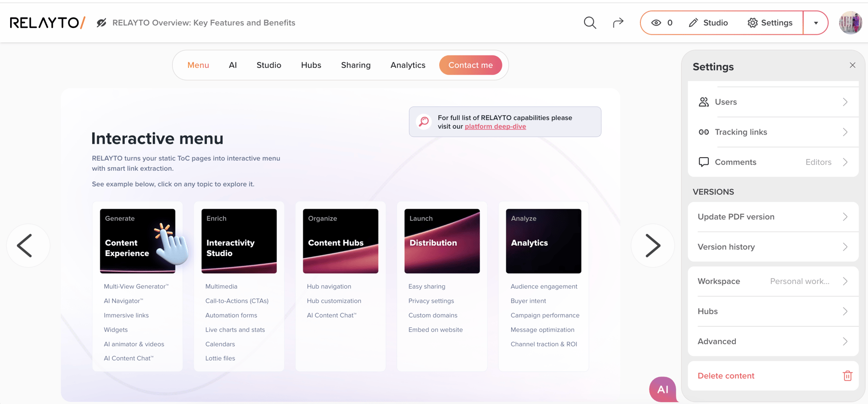Open the Analytics tab

[x=408, y=65]
